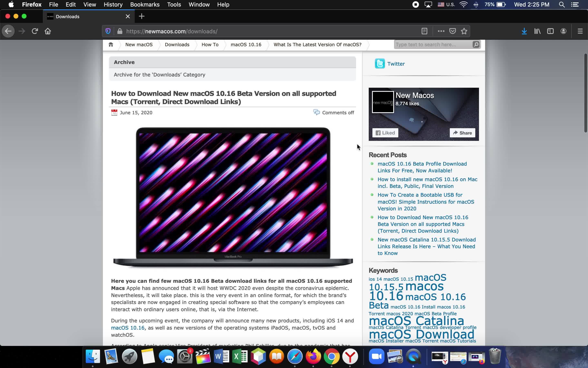Image resolution: width=588 pixels, height=368 pixels.
Task: Click the tracking protection shield icon
Action: click(x=108, y=31)
